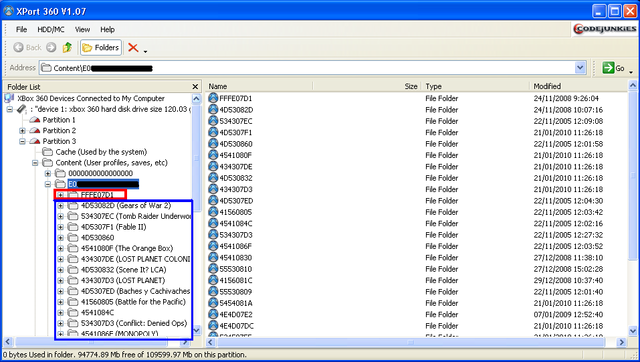The height and width of the screenshot is (362, 640).
Task: Select the 4E4D07DC name in file list
Action: (x=236, y=326)
